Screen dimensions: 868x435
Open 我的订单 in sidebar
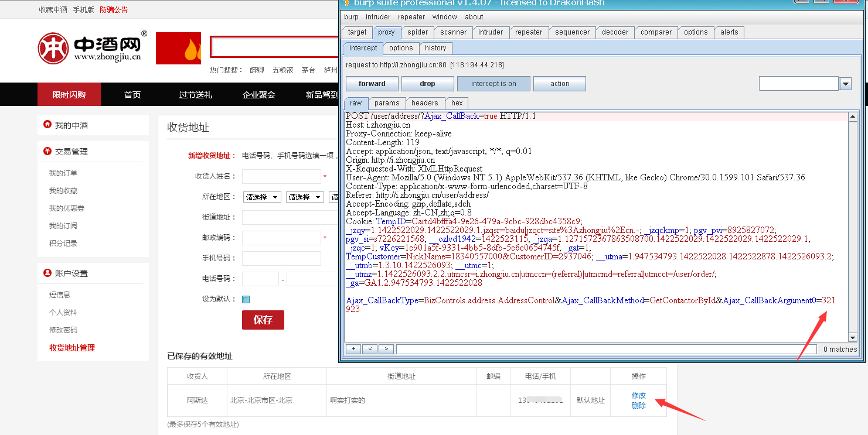tap(63, 173)
